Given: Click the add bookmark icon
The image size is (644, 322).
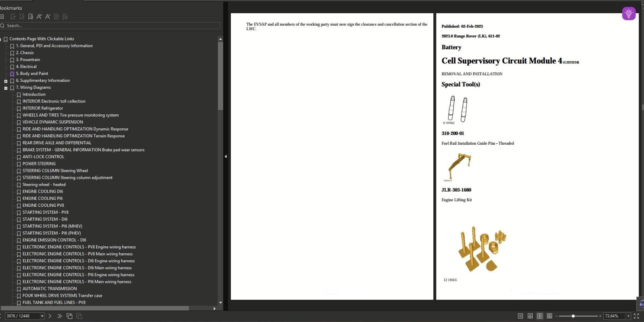Looking at the screenshot, I should point(13,17).
